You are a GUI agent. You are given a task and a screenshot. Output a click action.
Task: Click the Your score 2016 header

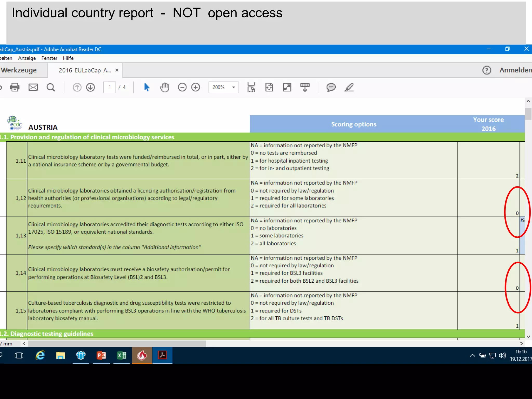(x=488, y=124)
